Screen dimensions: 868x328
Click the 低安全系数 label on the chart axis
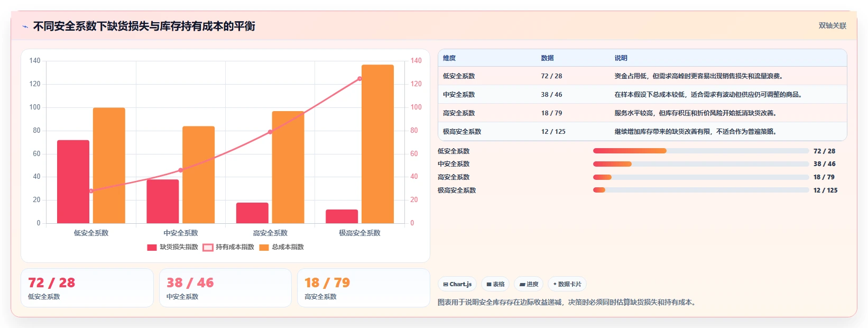pos(91,233)
